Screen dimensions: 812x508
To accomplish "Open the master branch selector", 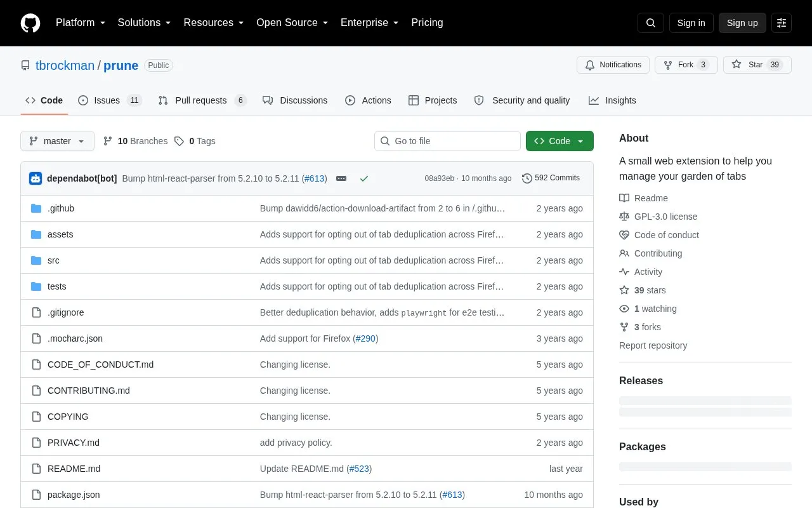I will [57, 141].
